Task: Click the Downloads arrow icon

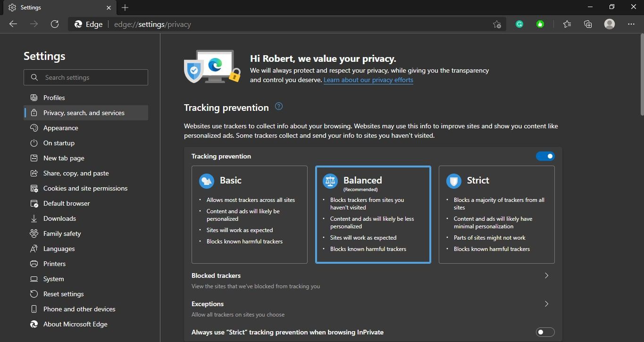Action: (34, 218)
